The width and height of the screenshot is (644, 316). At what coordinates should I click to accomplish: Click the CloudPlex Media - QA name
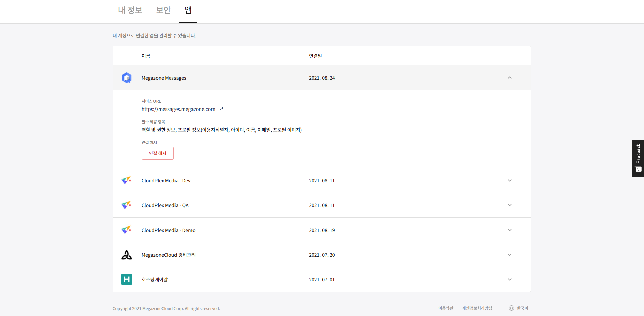click(165, 205)
